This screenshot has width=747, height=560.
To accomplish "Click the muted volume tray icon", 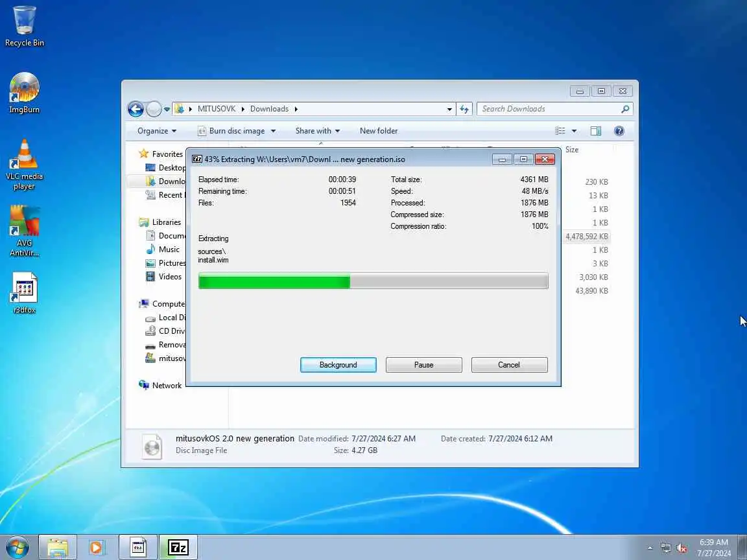I will coord(682,548).
